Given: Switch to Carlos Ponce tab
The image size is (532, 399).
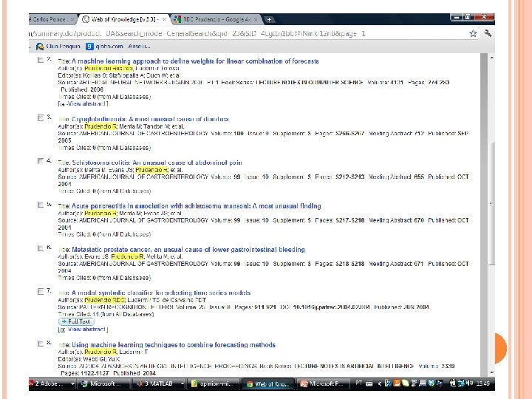Looking at the screenshot, I should click(x=52, y=19).
